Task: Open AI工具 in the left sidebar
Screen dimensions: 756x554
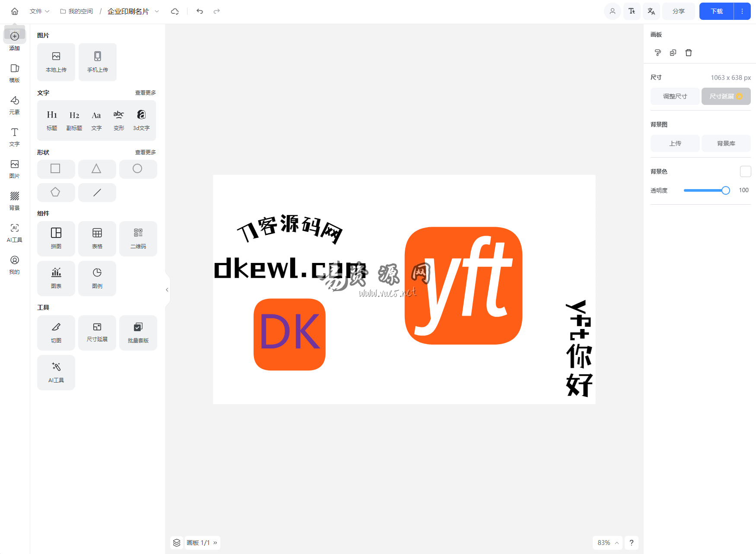Action: tap(15, 232)
